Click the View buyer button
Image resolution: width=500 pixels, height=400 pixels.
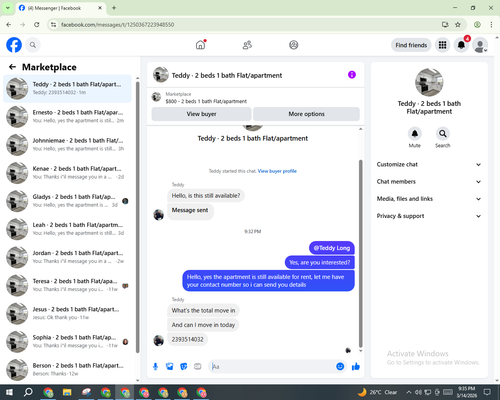click(x=201, y=114)
